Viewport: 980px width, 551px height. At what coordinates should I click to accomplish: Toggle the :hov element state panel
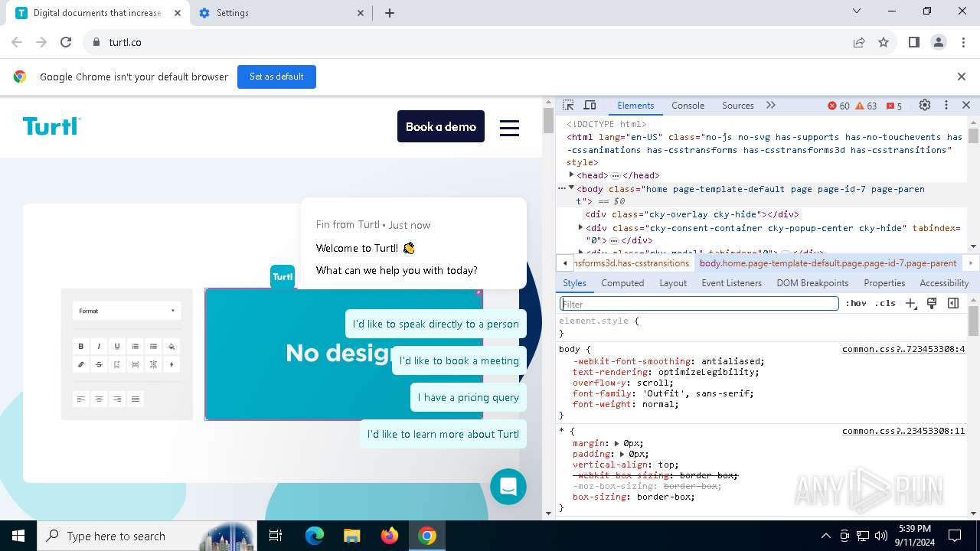(856, 304)
